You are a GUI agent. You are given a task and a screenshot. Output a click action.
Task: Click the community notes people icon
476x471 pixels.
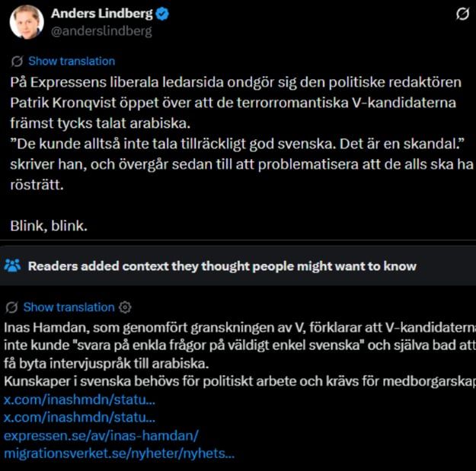tap(12, 266)
